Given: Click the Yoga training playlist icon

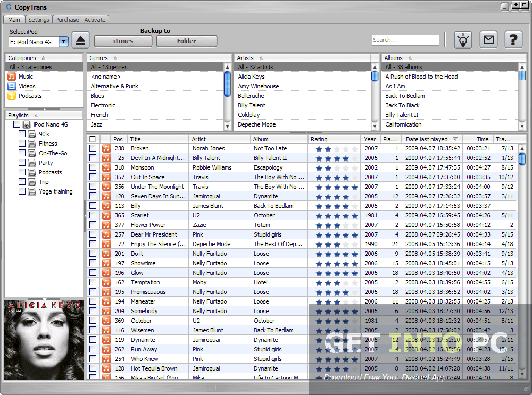Looking at the screenshot, I should 32,191.
